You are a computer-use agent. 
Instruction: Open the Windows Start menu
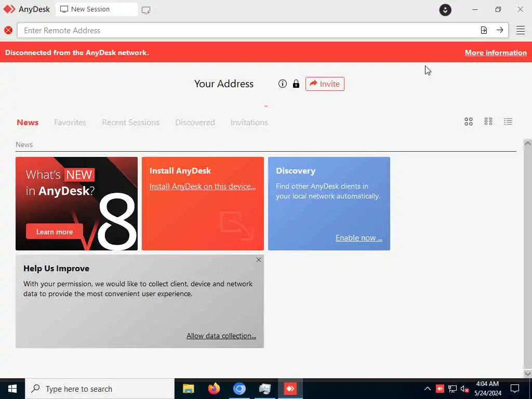tap(12, 389)
